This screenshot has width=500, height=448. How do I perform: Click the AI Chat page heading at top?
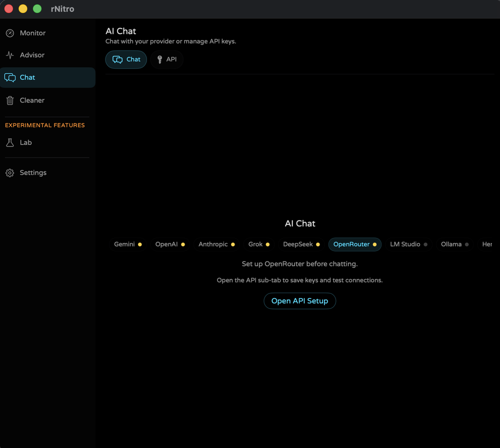[121, 31]
